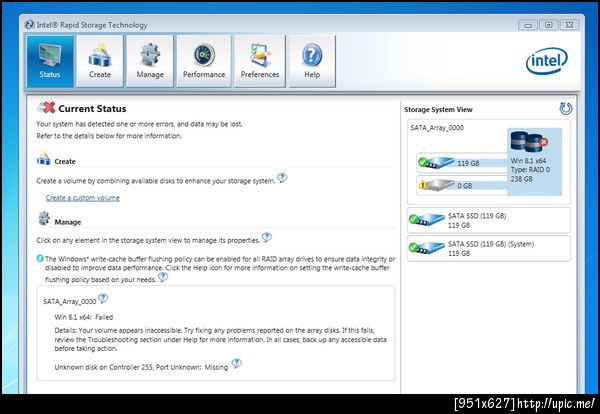
Task: Click the 'Win 8.1 x64: Failed' status text
Action: (x=84, y=317)
